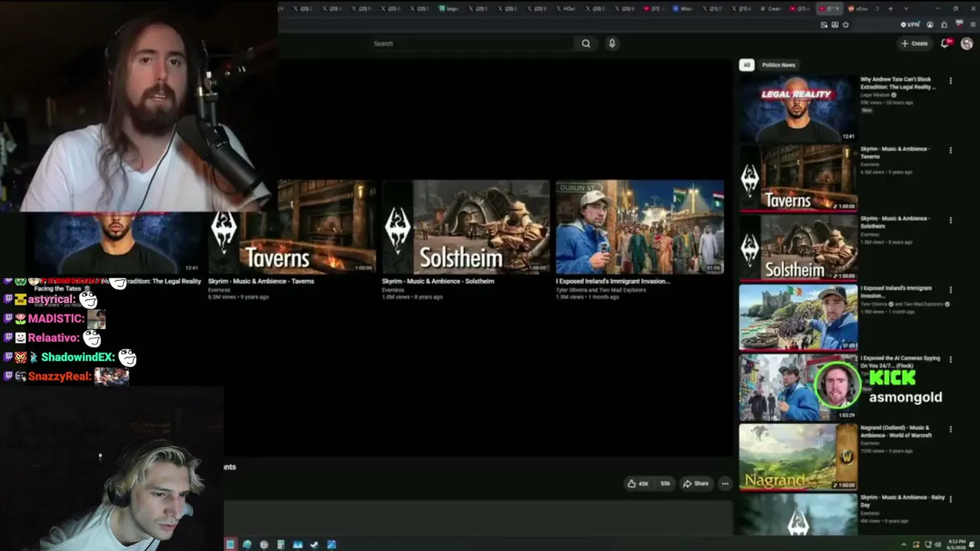Open sidebar Taverns thumbnail
980x551 pixels.
[x=798, y=178]
